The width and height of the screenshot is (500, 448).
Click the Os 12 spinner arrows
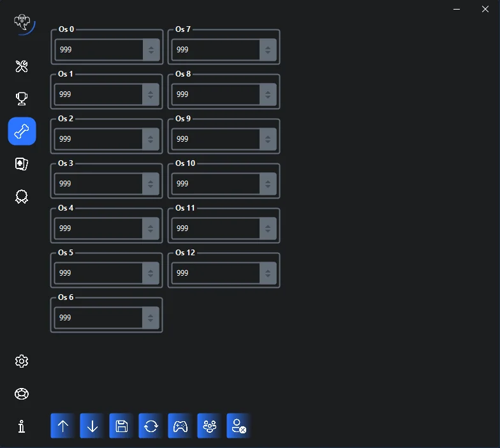[268, 273]
